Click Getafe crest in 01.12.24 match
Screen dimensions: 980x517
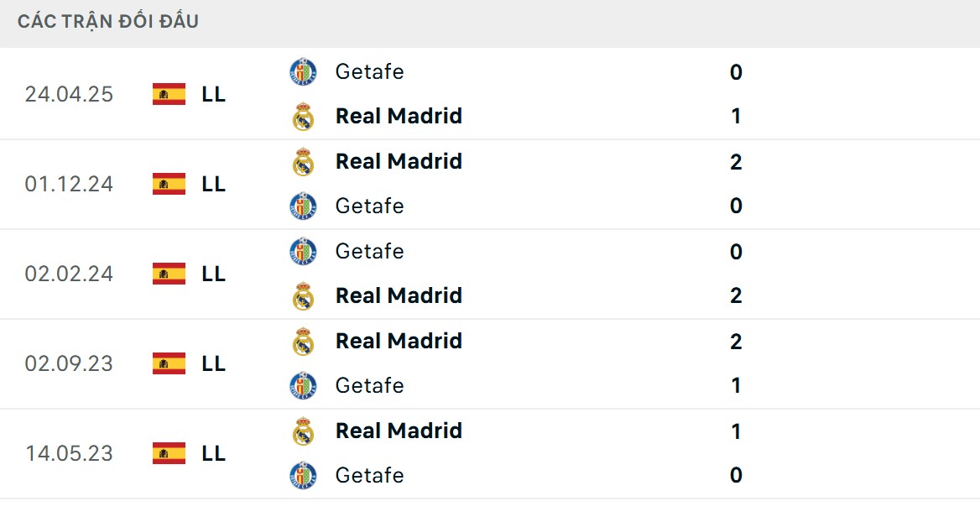[303, 206]
